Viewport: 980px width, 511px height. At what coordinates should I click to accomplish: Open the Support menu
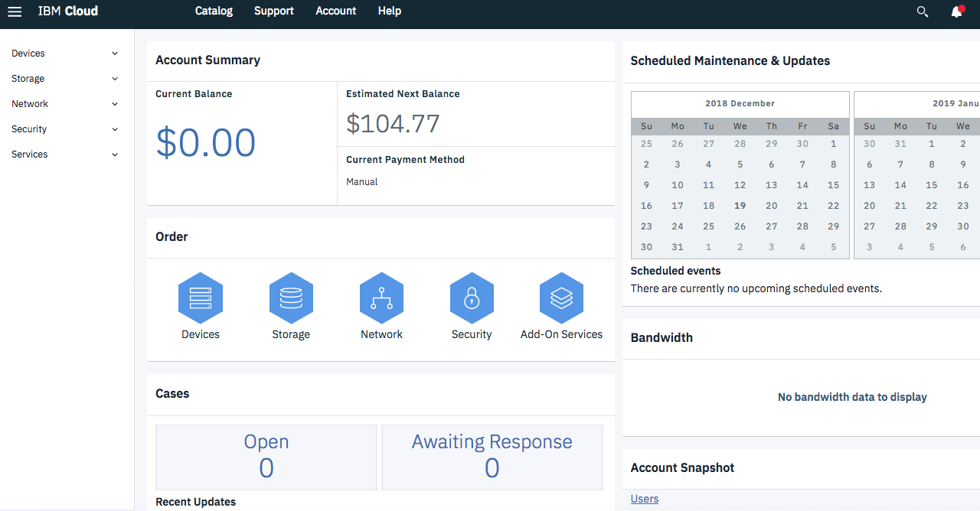(273, 11)
